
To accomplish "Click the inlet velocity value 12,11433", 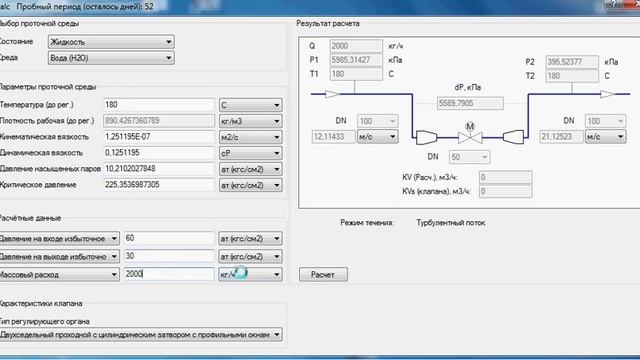I will (x=334, y=136).
